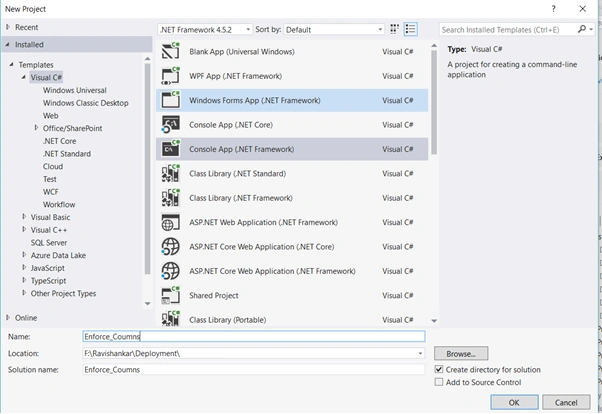This screenshot has height=414, width=602.
Task: Expand the TypeScript node
Action: pyautogui.click(x=24, y=280)
